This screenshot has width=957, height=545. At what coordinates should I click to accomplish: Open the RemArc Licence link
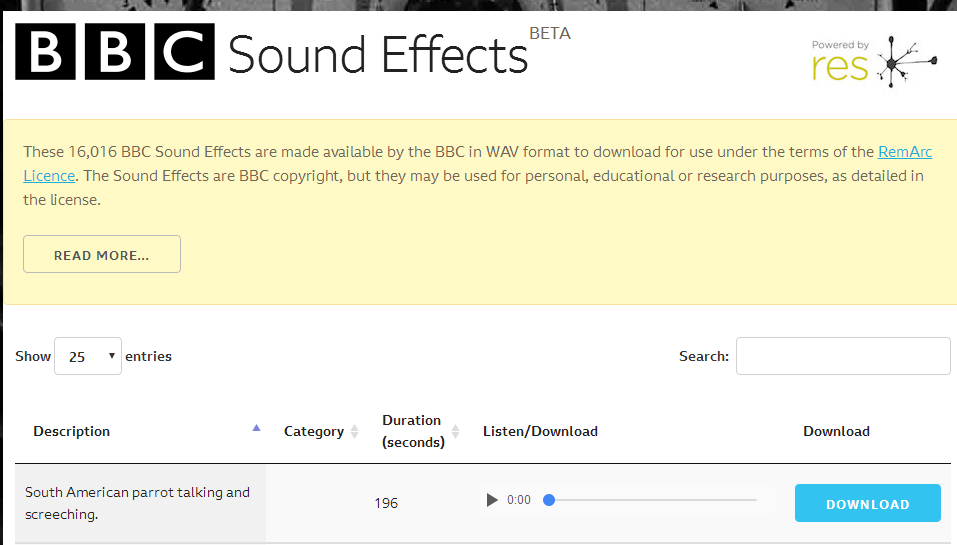point(905,151)
